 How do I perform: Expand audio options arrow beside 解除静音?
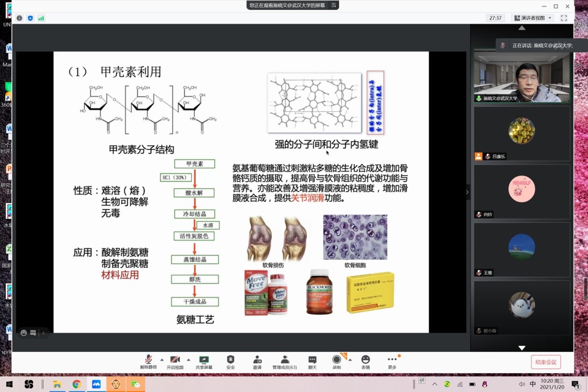coord(162,360)
